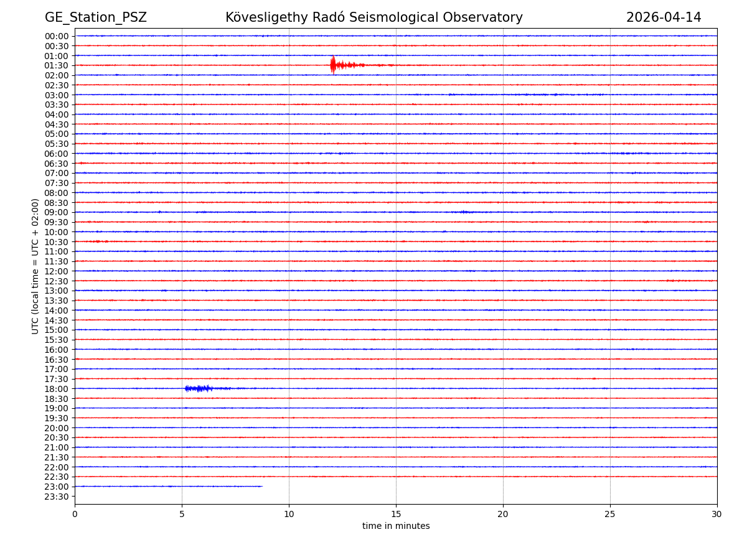This screenshot has width=747, height=560.
Task: Select the 06:00 row label
Action: (x=57, y=154)
